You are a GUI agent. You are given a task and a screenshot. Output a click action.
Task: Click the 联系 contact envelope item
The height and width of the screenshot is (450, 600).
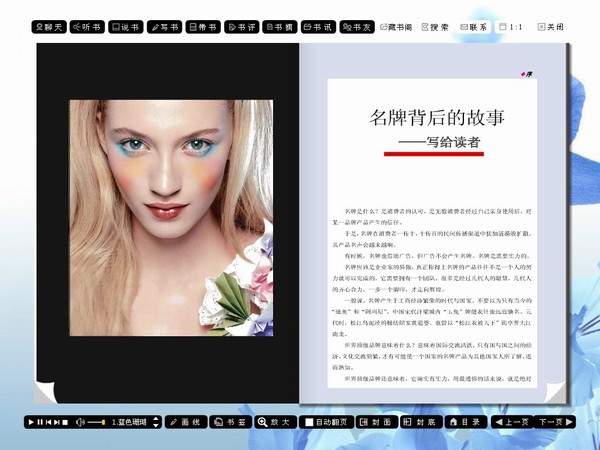474,27
